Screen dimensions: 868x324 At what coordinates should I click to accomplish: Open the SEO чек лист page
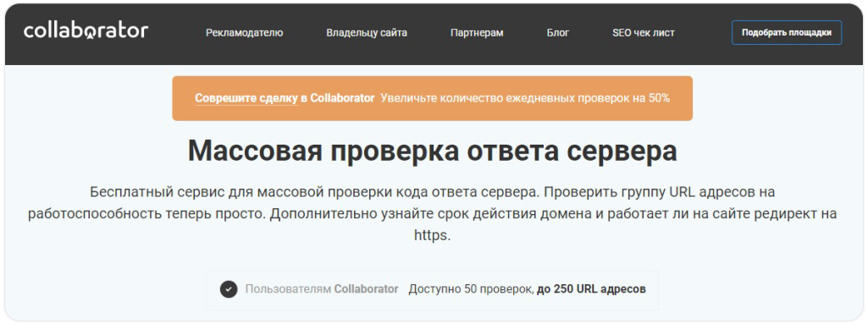click(644, 33)
